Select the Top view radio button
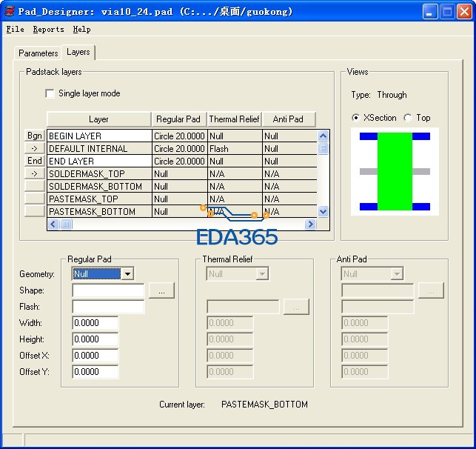Screen dimensions: 476x449 tap(408, 118)
